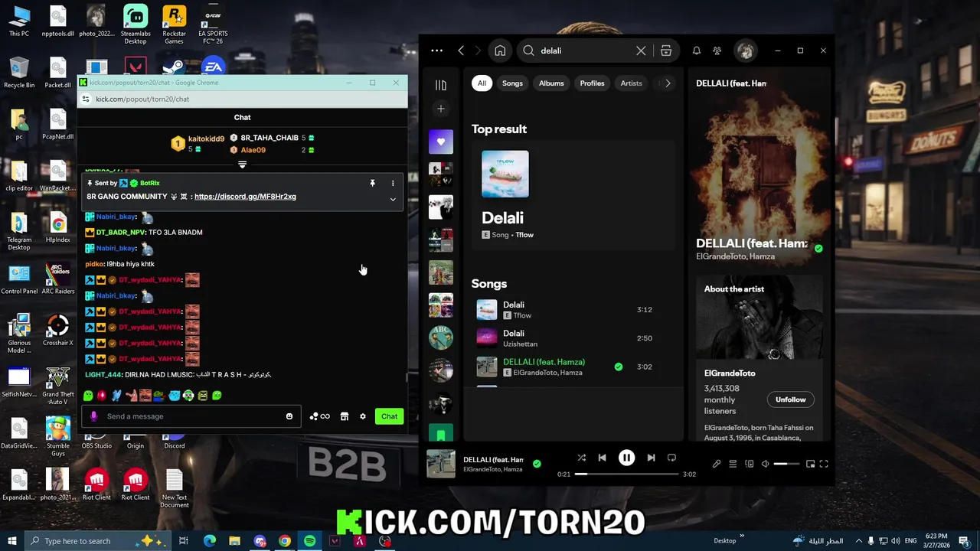Select the Albums filter chip
Viewport: 980px width, 551px height.
(551, 83)
